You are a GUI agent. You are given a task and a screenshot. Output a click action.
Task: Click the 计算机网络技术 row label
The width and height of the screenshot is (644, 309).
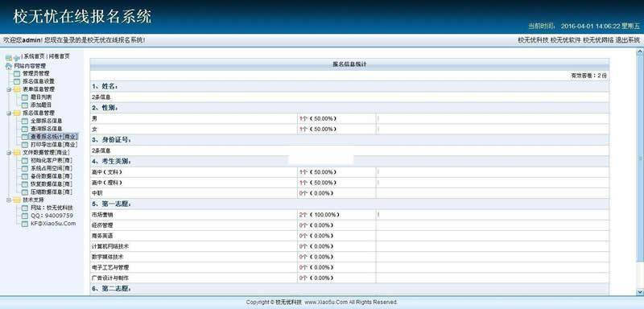click(110, 246)
